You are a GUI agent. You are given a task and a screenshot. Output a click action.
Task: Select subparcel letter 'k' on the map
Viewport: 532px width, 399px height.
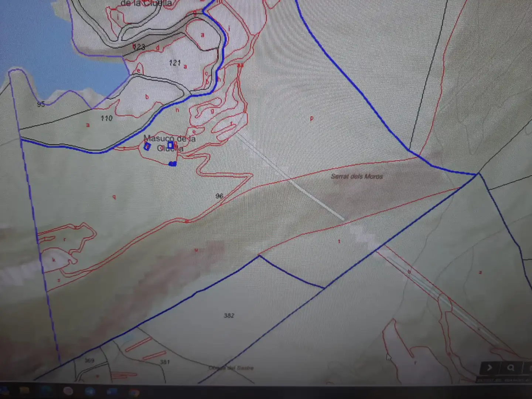(x=54, y=260)
